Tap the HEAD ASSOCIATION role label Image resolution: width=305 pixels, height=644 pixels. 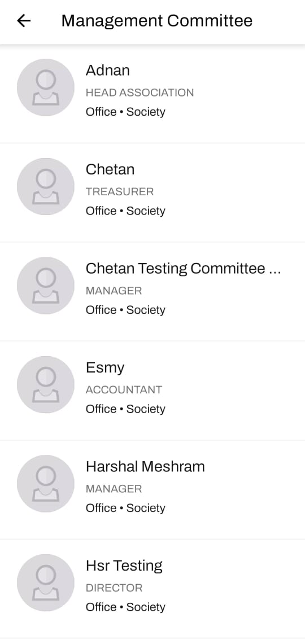click(140, 93)
